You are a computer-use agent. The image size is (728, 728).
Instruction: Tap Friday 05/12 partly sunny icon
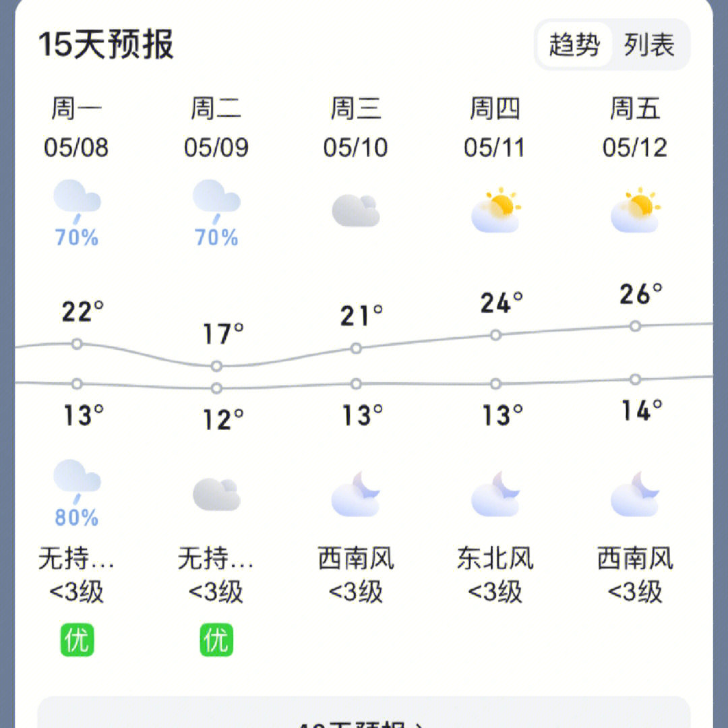(635, 210)
